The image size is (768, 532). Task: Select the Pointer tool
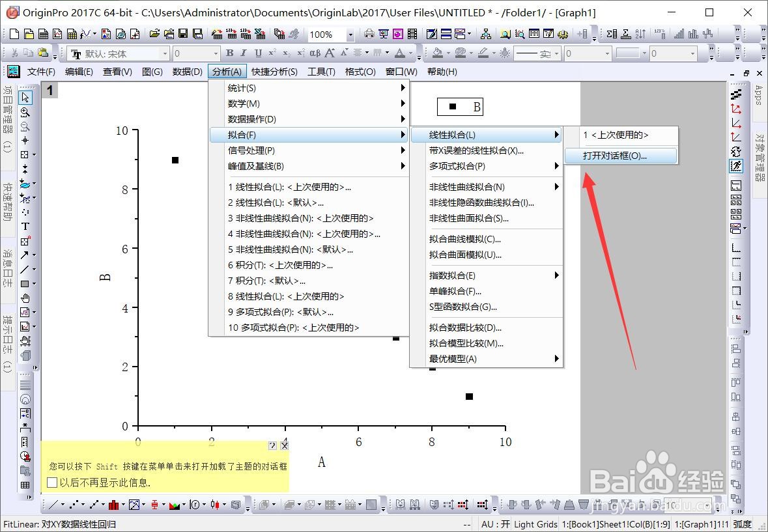click(25, 98)
